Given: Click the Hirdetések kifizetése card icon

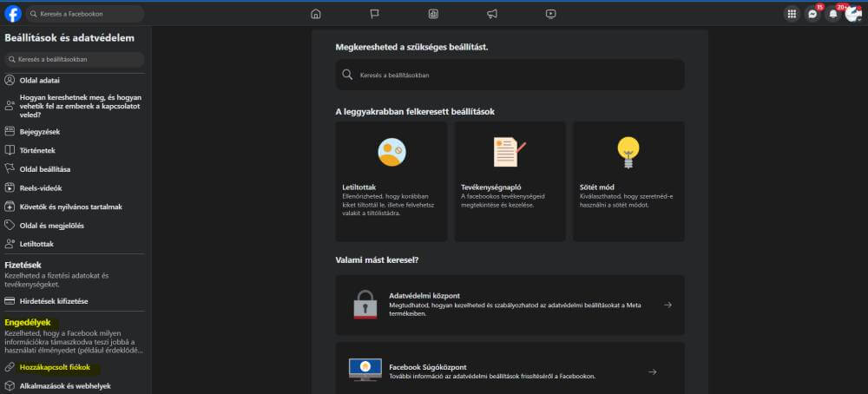Looking at the screenshot, I should pyautogui.click(x=10, y=301).
